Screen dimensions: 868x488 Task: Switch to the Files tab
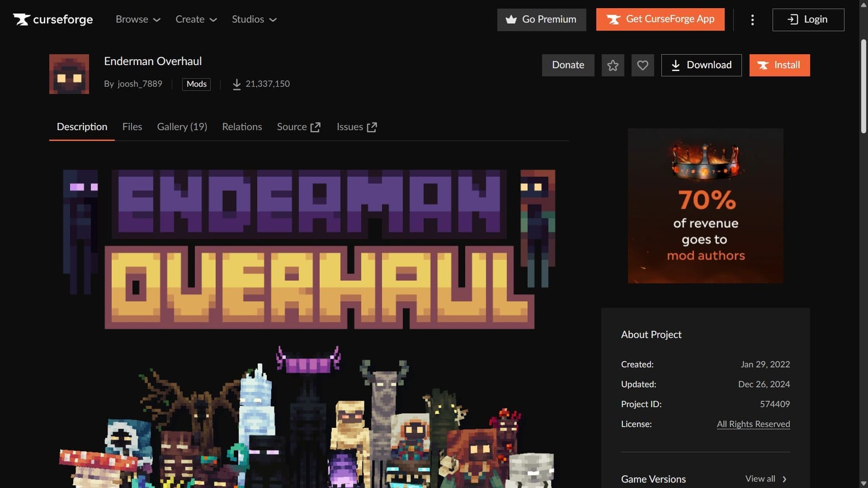132,126
